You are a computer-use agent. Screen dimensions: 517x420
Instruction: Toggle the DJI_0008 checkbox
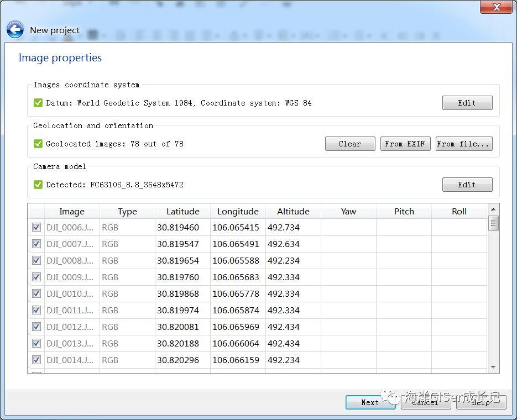pyautogui.click(x=36, y=260)
